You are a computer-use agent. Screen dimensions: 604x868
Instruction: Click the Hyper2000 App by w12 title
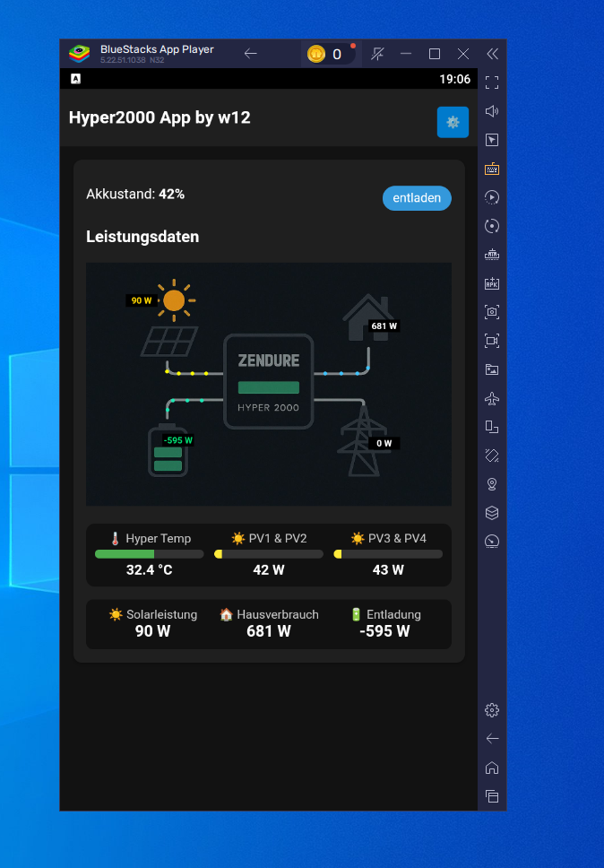[x=160, y=117]
